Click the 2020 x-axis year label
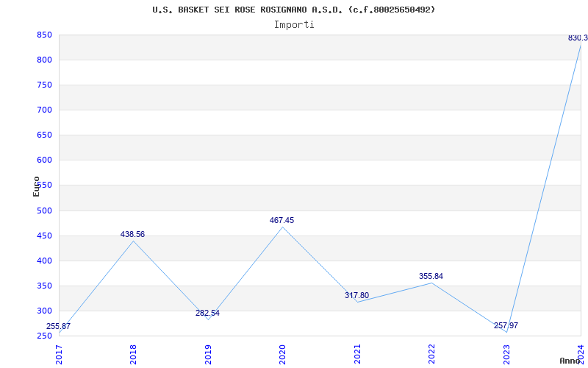The height and width of the screenshot is (368, 588). [282, 355]
